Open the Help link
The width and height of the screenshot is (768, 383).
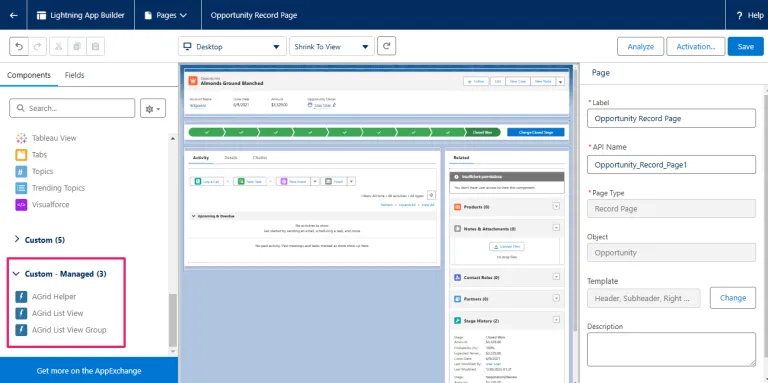[x=750, y=15]
